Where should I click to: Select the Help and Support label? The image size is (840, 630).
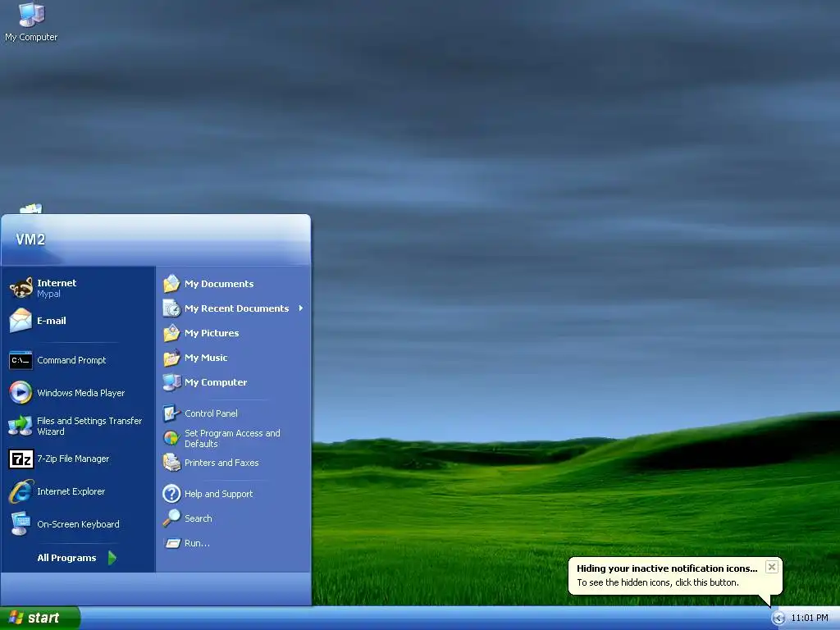218,493
